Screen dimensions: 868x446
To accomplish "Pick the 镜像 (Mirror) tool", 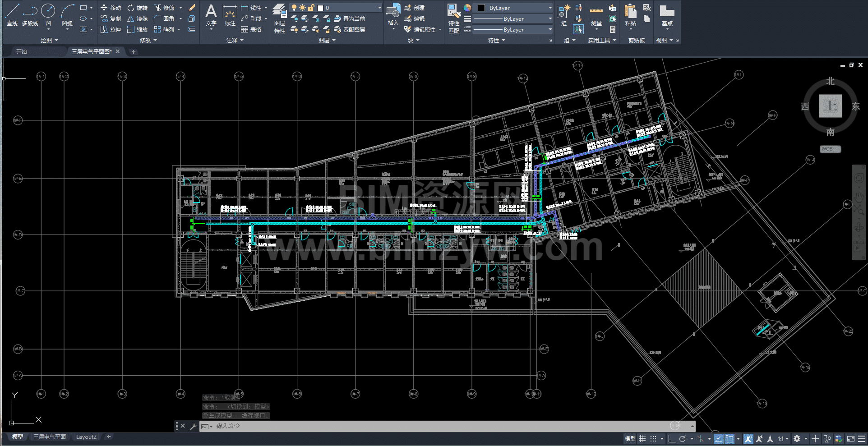I will point(137,18).
